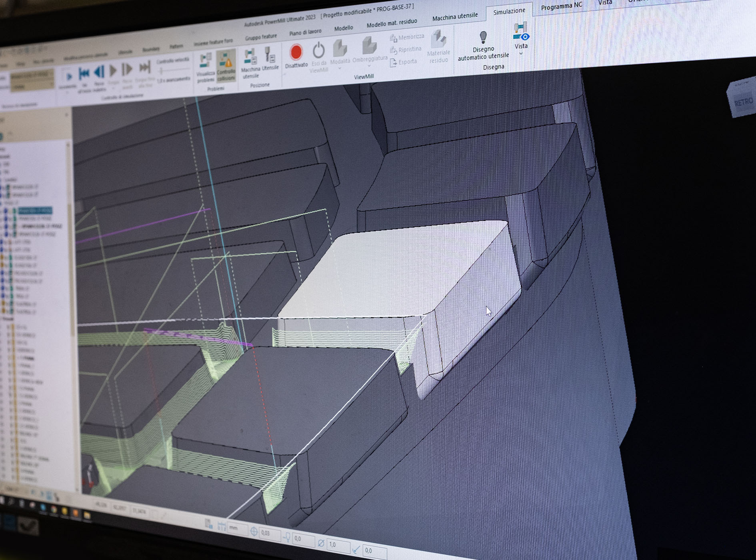756x560 pixels.
Task: Jump to end of simulation
Action: (x=144, y=67)
